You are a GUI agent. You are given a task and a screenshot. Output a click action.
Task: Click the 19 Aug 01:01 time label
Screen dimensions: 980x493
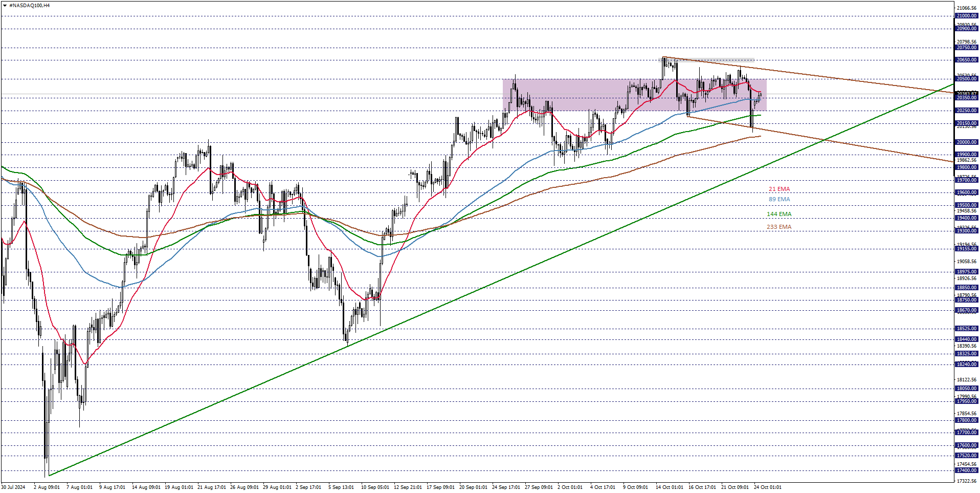pyautogui.click(x=179, y=487)
